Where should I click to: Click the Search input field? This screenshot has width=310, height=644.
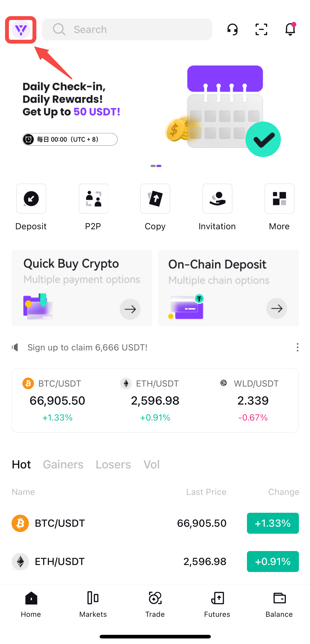pos(127,29)
